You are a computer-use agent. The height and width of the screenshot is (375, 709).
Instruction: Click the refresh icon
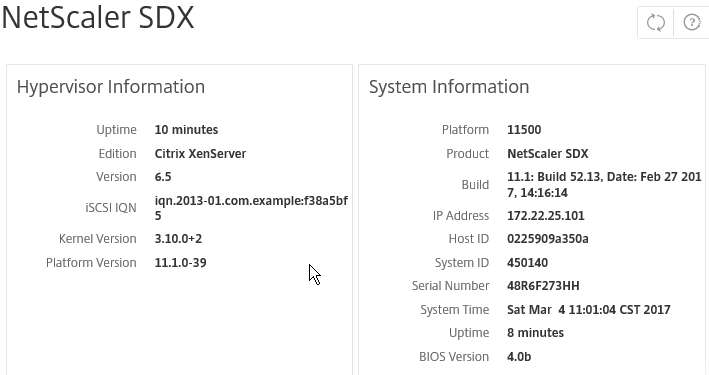(x=655, y=22)
